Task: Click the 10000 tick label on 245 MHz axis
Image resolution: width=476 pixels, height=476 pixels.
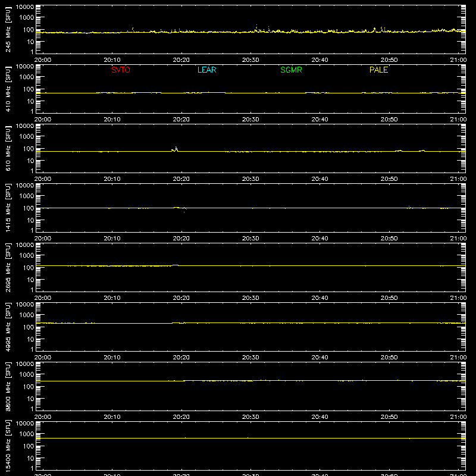Action: [25, 7]
